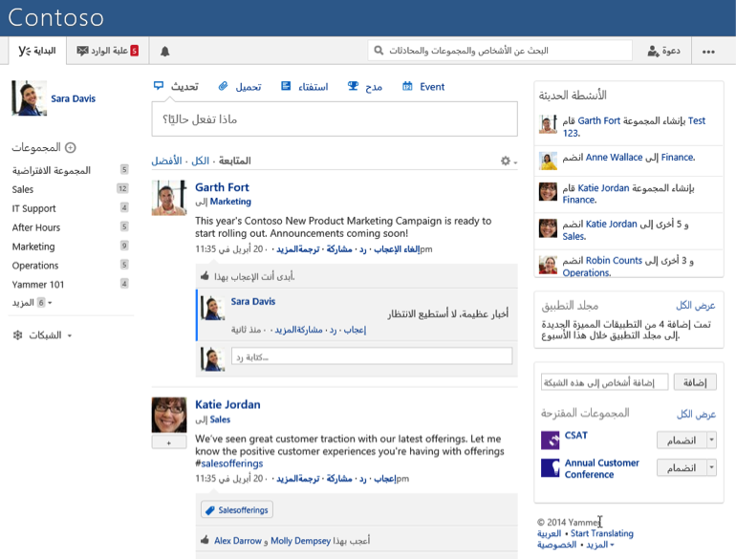The image size is (736, 560).
Task: Click the networks snowflake icon
Action: click(17, 335)
